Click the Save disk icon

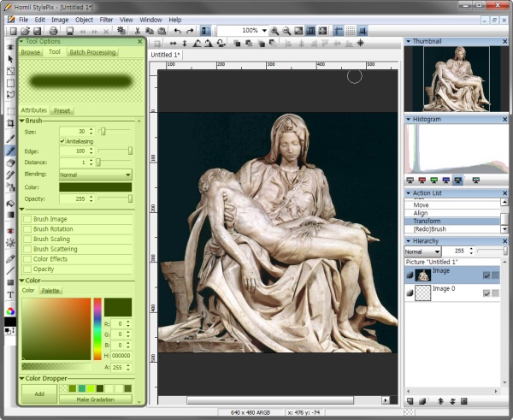pyautogui.click(x=37, y=31)
